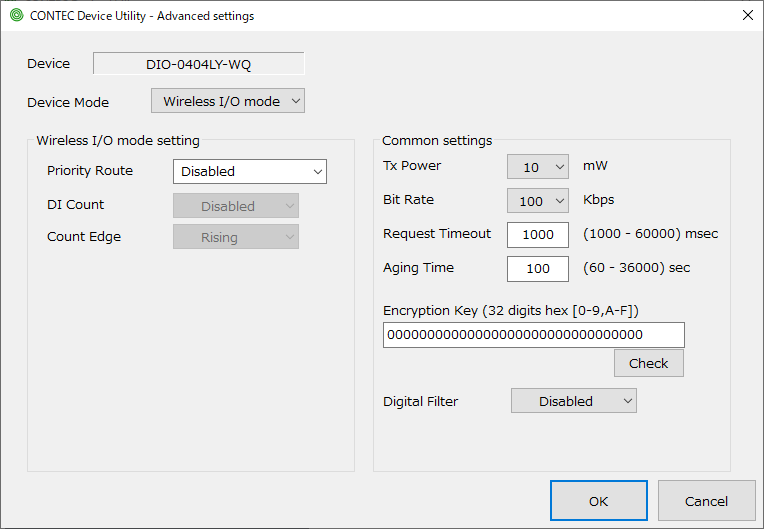Click the "Priority Route" label
Image resolution: width=764 pixels, height=529 pixels.
[90, 170]
